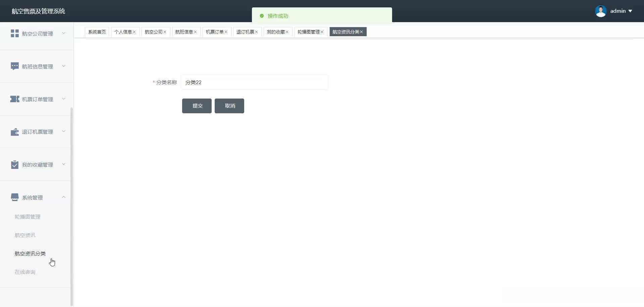Click the sidebar vertical scrollbar

[x=71, y=206]
